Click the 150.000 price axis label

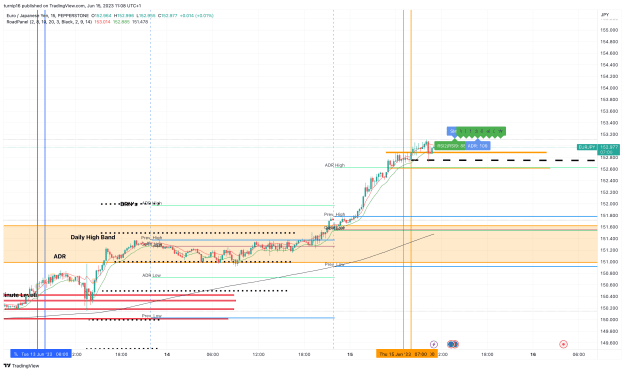pos(609,320)
